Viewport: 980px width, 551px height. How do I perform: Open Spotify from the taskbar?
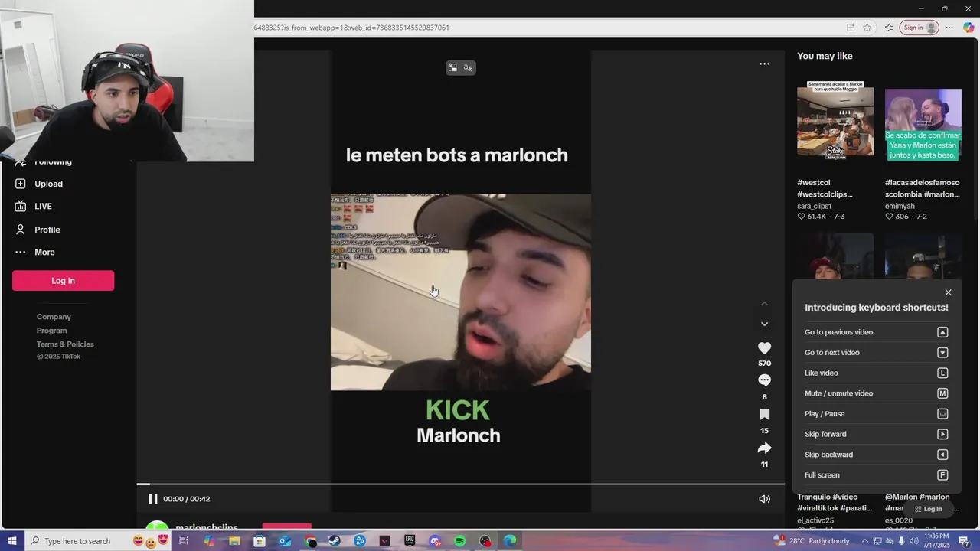coord(459,541)
